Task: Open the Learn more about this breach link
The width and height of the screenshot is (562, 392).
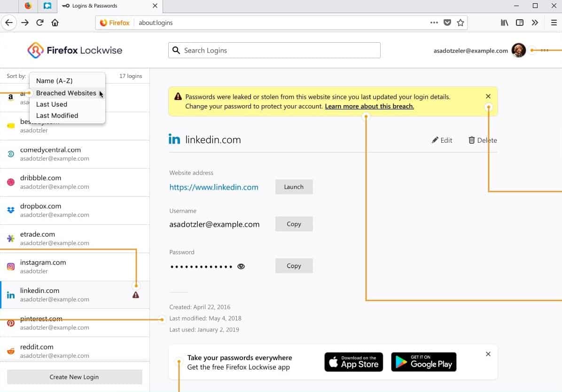Action: coord(369,106)
